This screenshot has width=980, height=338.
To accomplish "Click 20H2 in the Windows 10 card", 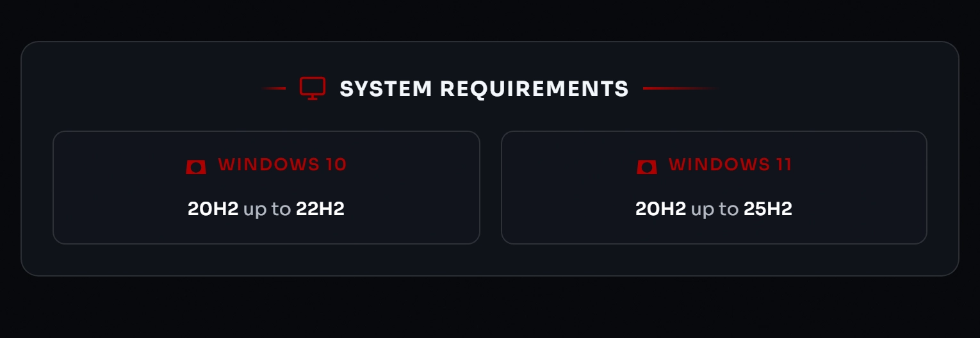I will (x=213, y=209).
